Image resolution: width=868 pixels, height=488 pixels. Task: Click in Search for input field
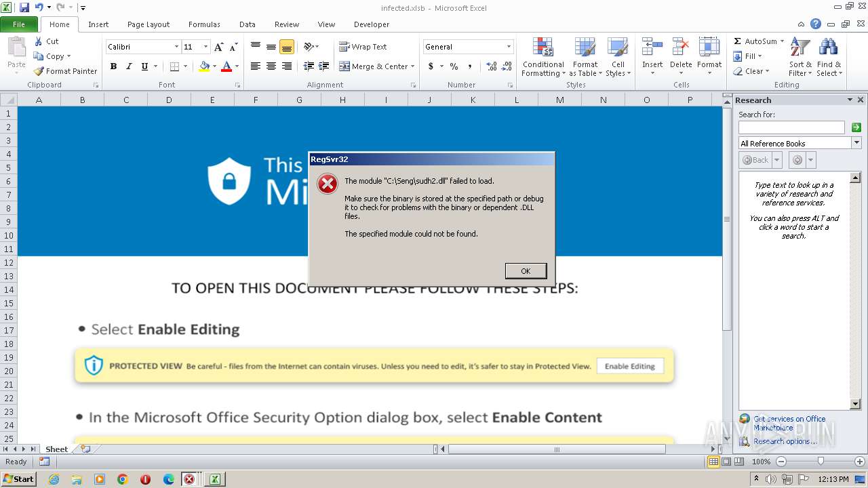[791, 127]
